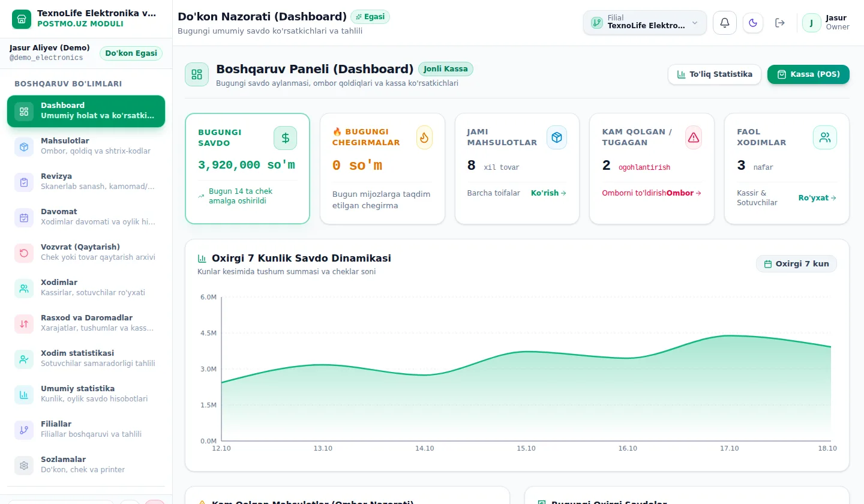Image resolution: width=864 pixels, height=504 pixels.
Task: Click the users icon in Faol Xodimlar card
Action: 825,137
